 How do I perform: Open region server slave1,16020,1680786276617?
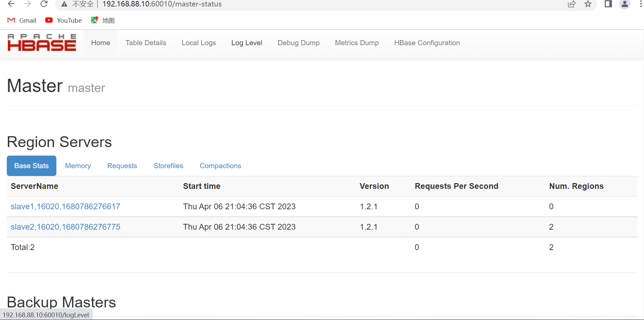[66, 207]
